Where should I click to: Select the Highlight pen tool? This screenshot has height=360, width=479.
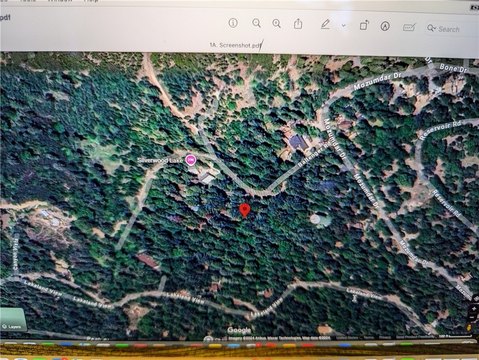[x=325, y=24]
